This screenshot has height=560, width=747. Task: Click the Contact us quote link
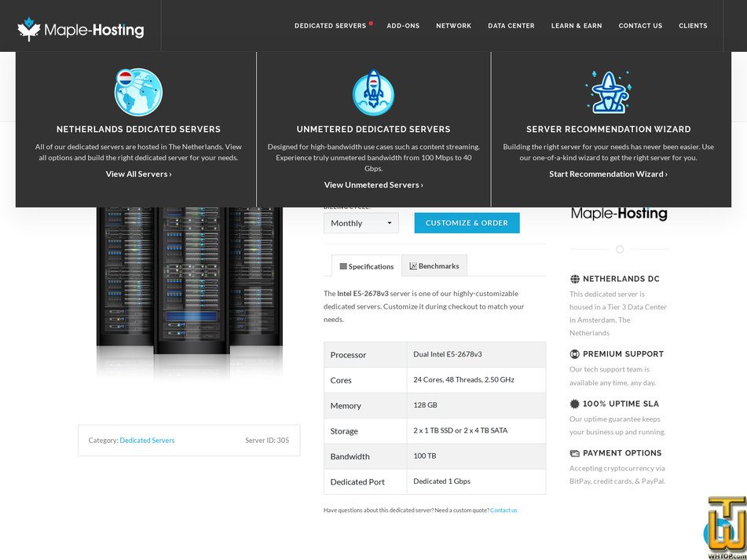[503, 510]
